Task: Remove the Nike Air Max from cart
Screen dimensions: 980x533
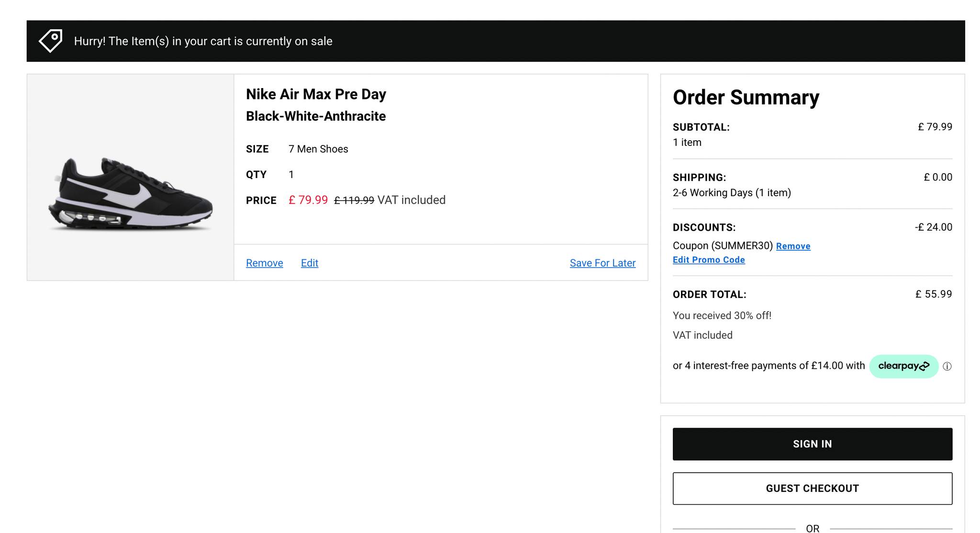Action: pyautogui.click(x=264, y=263)
